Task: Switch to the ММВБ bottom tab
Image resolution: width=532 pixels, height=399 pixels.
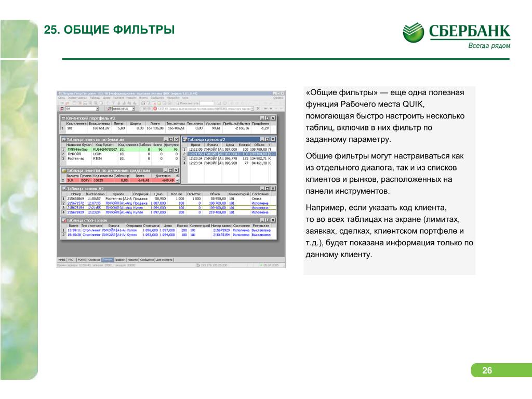Action: 62,260
